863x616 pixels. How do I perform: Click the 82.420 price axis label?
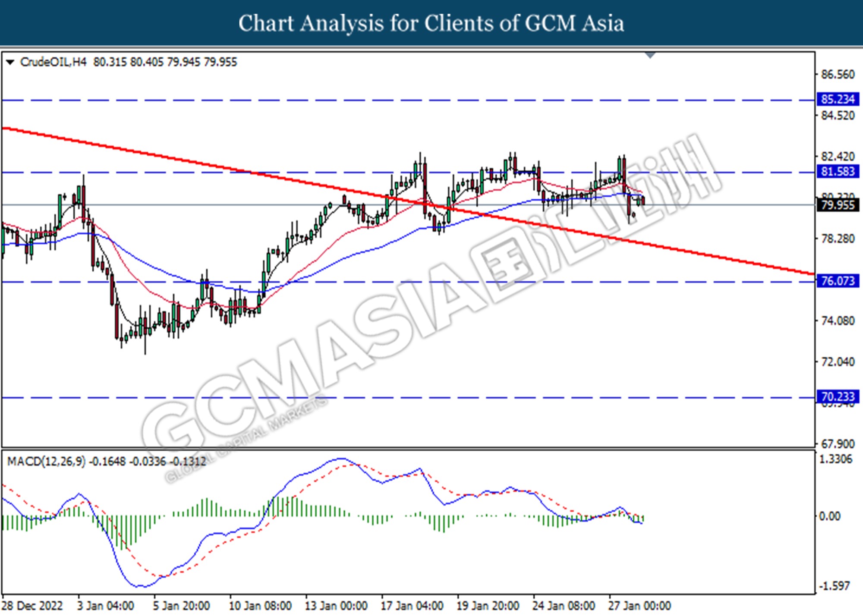click(x=838, y=156)
